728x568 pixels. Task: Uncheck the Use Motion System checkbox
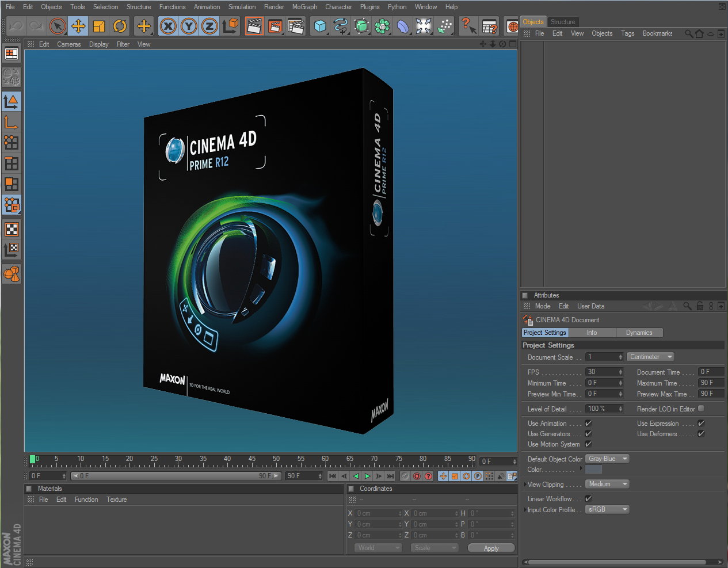588,444
